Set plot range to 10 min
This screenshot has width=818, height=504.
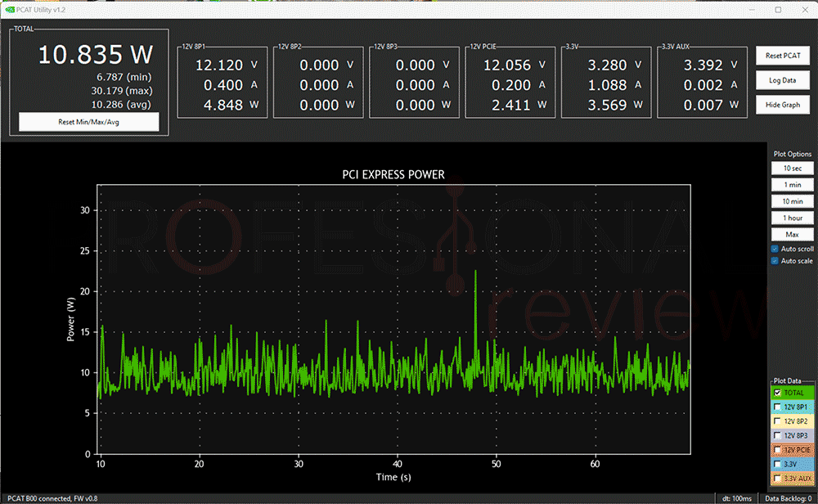(x=792, y=201)
